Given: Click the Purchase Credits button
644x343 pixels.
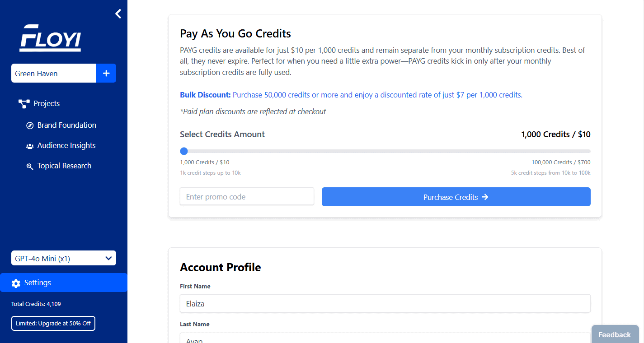Looking at the screenshot, I should pos(456,197).
